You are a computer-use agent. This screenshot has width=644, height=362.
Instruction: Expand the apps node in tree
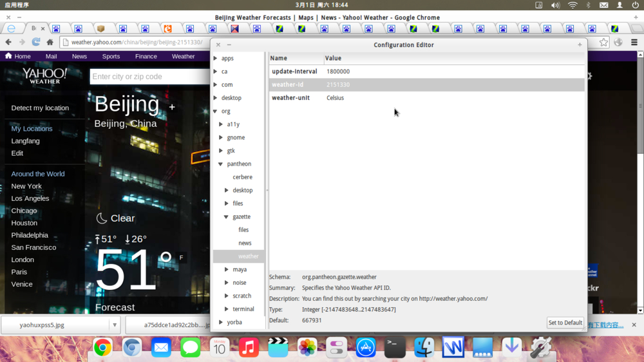[215, 59]
